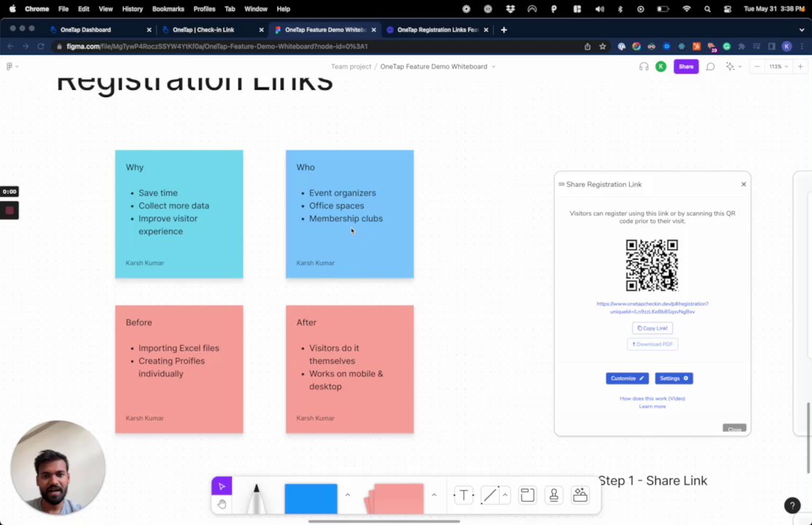Select the After sticky note
This screenshot has height=525, width=812.
click(350, 369)
